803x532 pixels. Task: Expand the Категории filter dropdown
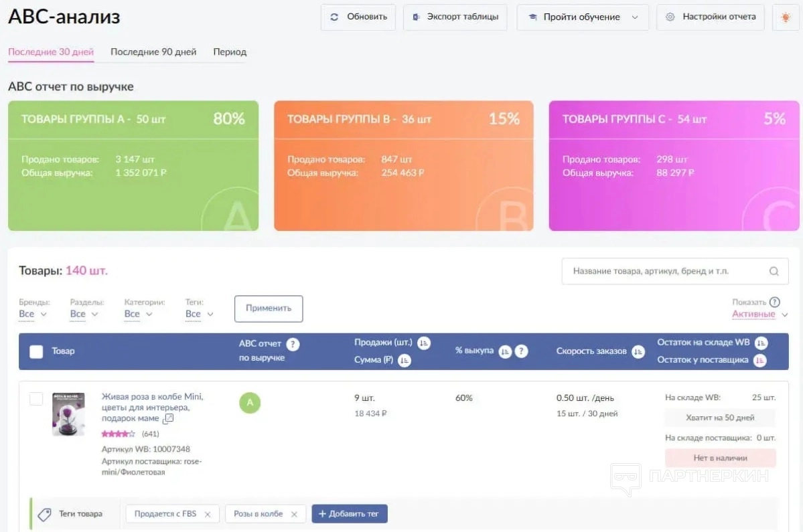138,314
